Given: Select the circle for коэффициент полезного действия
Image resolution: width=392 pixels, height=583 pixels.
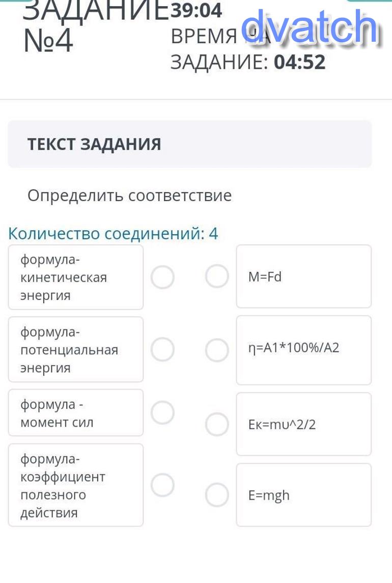Looking at the screenshot, I should coord(163,485).
